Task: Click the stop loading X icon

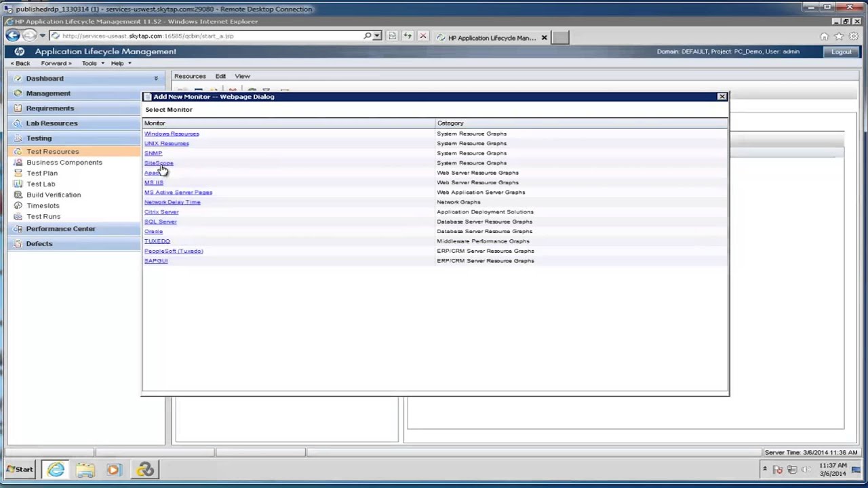Action: click(x=423, y=36)
